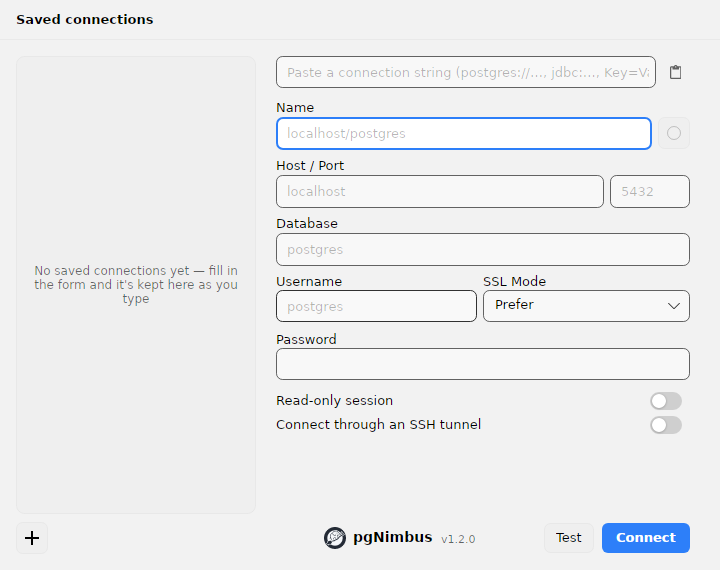Click the plus button to add a connection

point(32,538)
